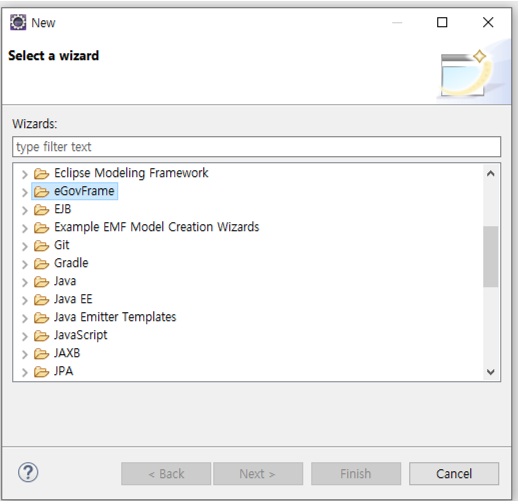Expand the Git category
Screen dimensions: 518x501
[x=25, y=246]
